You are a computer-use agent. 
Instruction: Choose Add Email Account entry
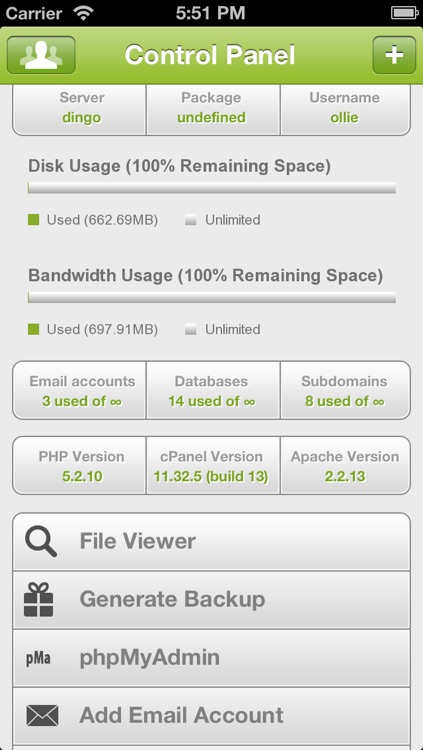(212, 716)
